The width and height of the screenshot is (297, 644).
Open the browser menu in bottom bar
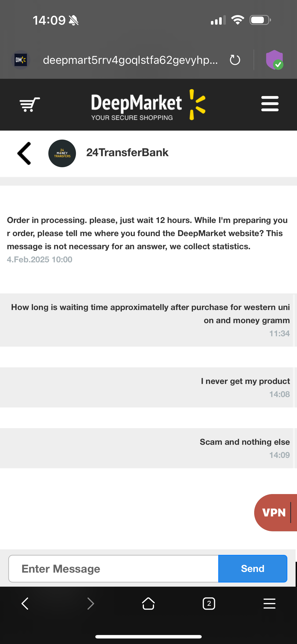click(x=270, y=603)
